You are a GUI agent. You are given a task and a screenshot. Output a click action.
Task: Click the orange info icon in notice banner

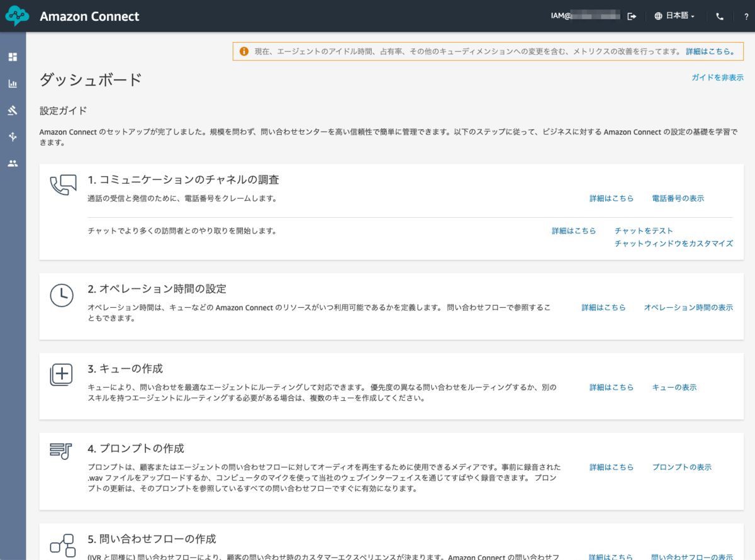(243, 51)
